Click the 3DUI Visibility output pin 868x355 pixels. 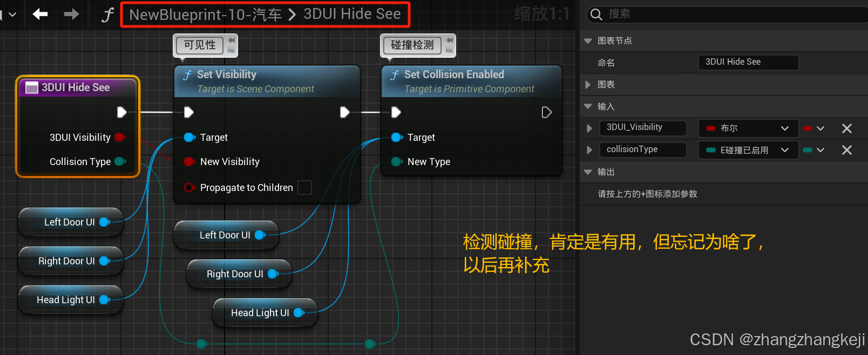tap(120, 138)
